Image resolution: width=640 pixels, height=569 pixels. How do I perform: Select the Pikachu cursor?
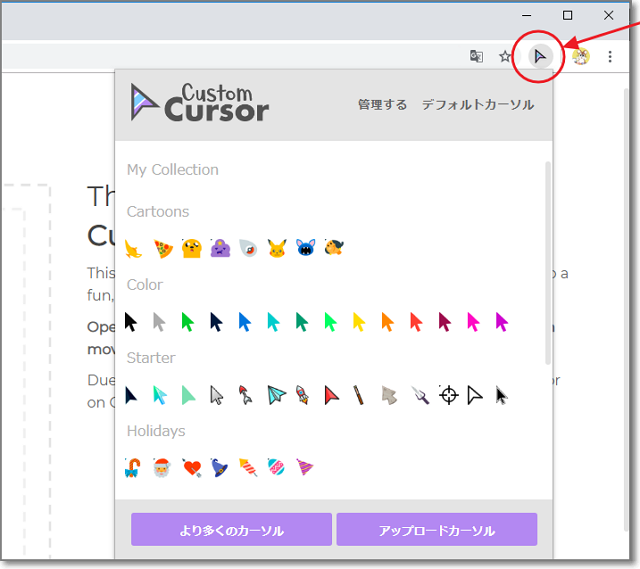[x=277, y=248]
